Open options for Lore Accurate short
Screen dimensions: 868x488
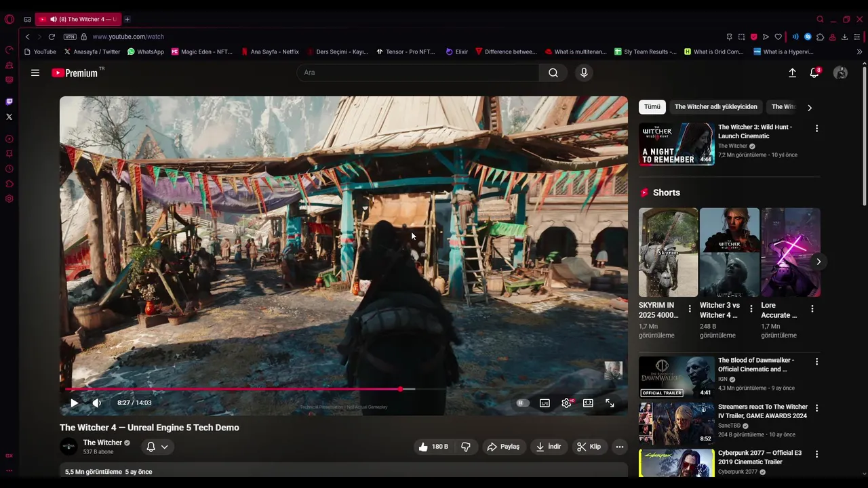[x=812, y=308]
